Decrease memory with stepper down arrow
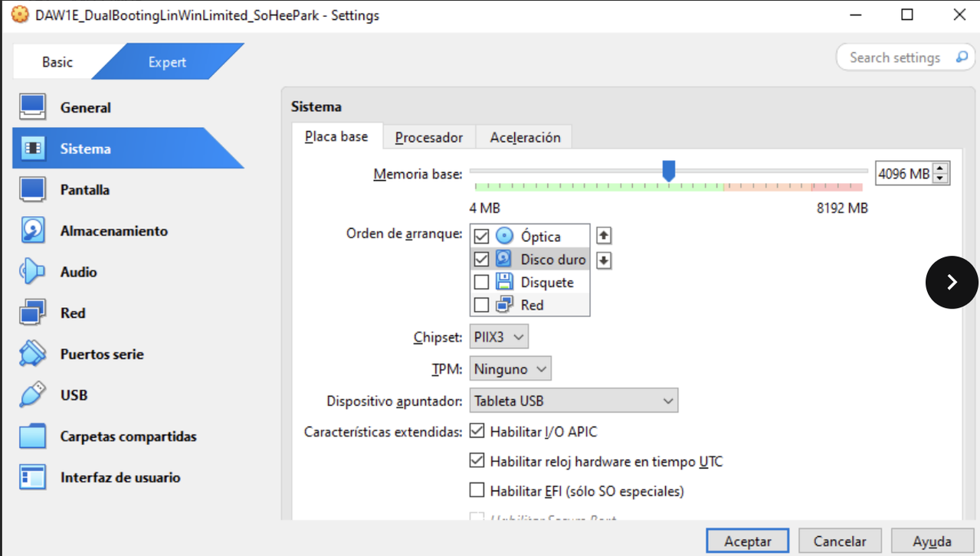 click(941, 179)
